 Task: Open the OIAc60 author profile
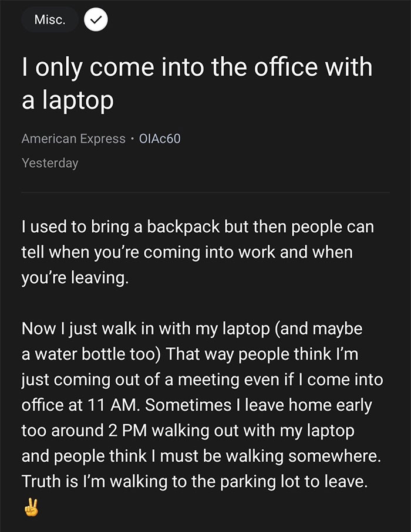159,139
